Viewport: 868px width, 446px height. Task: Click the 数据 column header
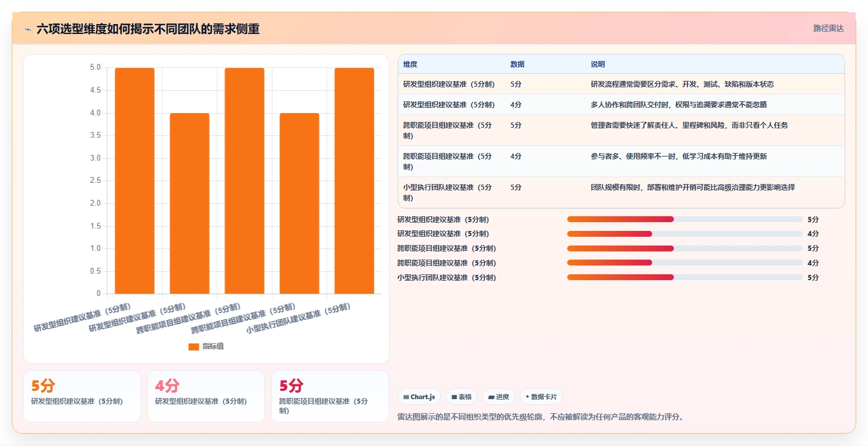pyautogui.click(x=517, y=64)
